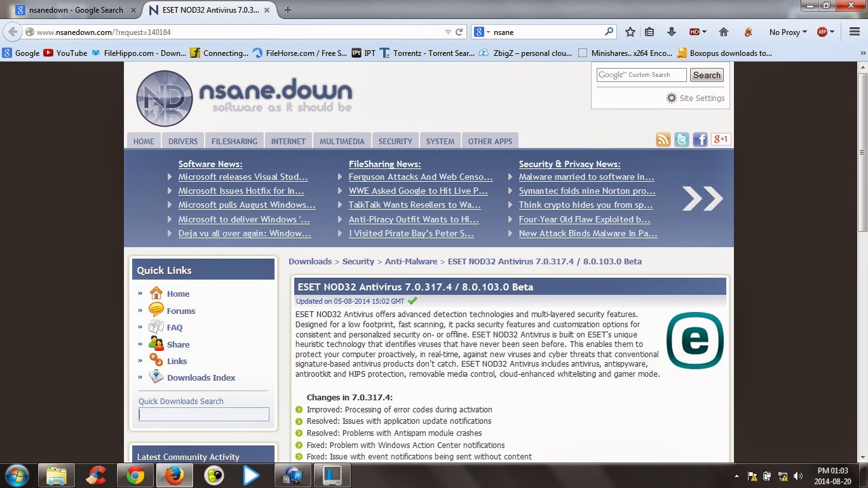This screenshot has width=868, height=488.
Task: Launch Chrome from the Windows taskbar
Action: 134,475
